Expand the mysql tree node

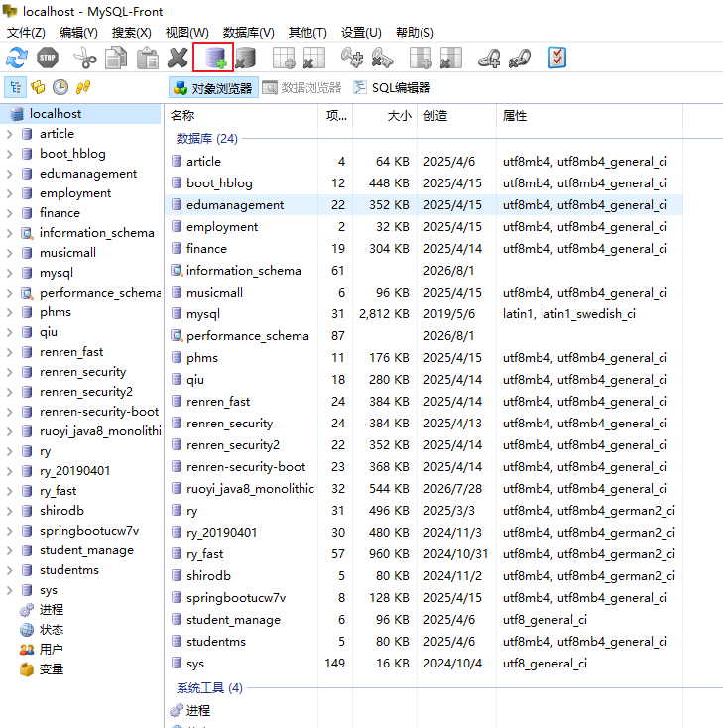9,273
